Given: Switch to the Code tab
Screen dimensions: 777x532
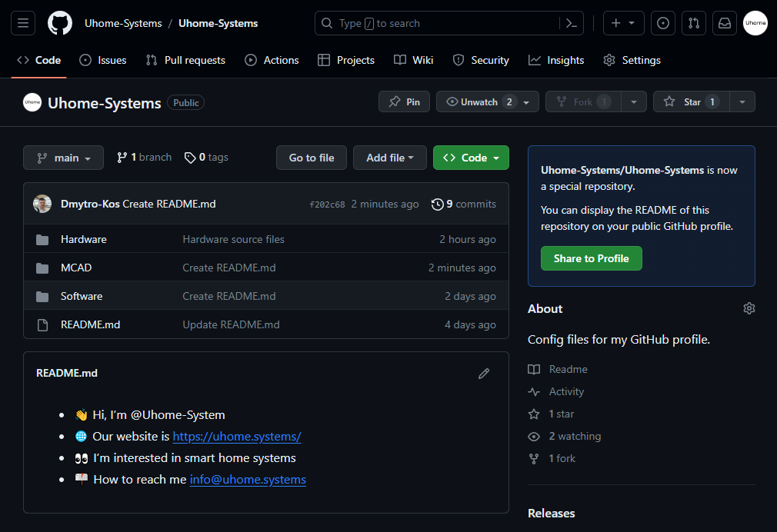Looking at the screenshot, I should click(x=38, y=60).
